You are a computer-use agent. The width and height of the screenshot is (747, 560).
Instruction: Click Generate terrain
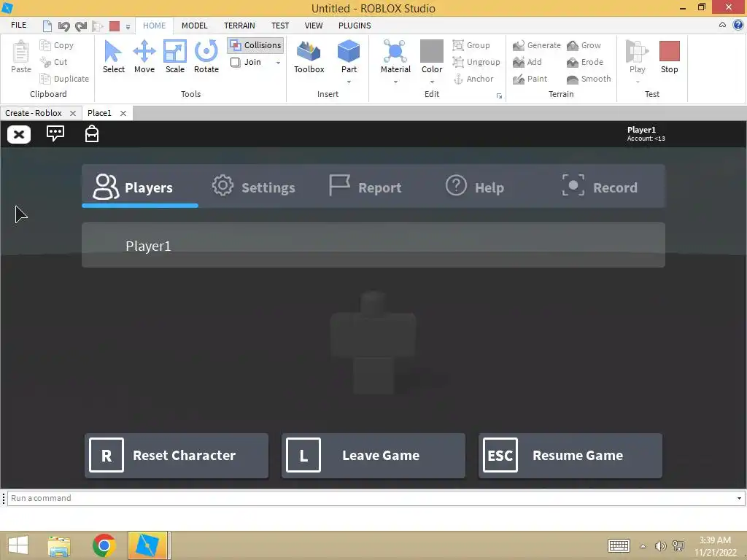pos(536,45)
